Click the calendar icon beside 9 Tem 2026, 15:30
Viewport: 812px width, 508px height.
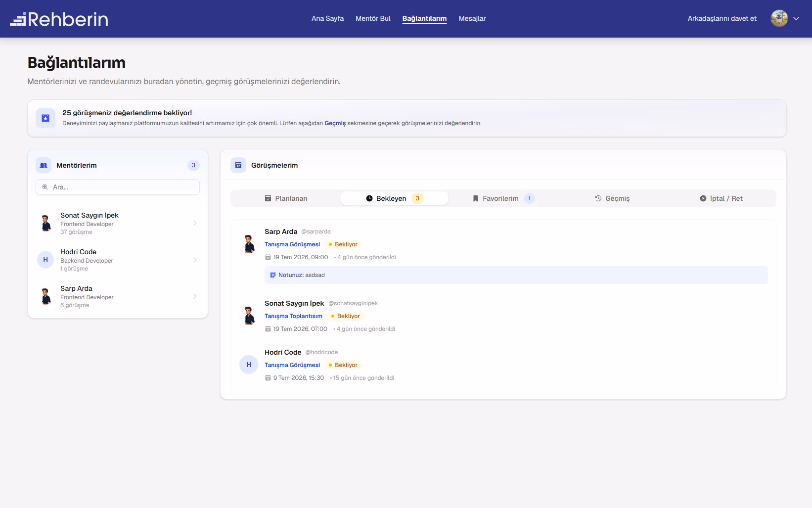(268, 378)
